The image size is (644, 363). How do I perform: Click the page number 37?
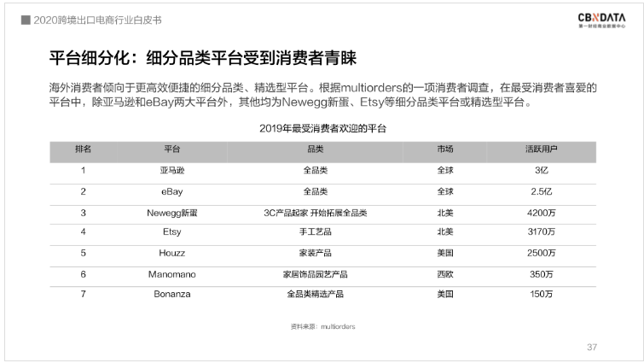click(592, 347)
